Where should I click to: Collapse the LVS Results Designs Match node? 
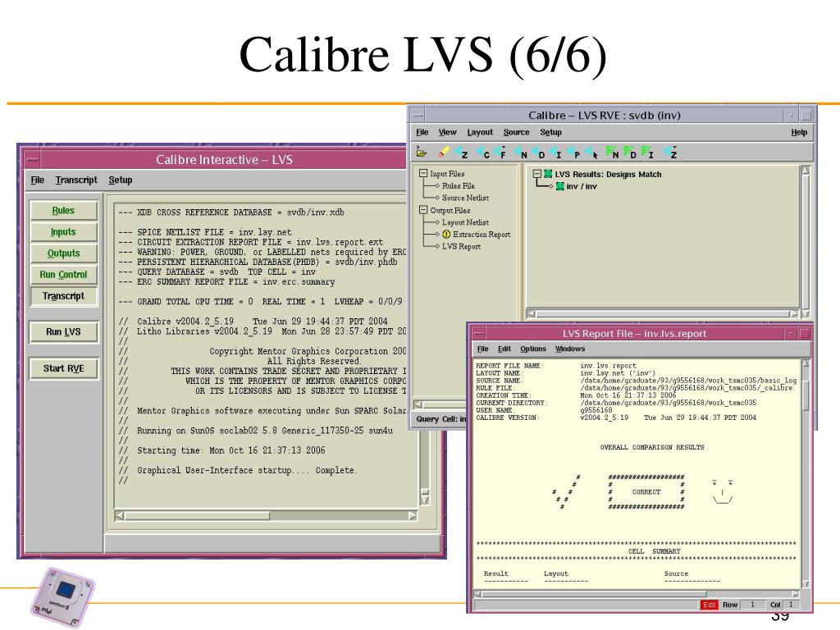click(x=536, y=174)
